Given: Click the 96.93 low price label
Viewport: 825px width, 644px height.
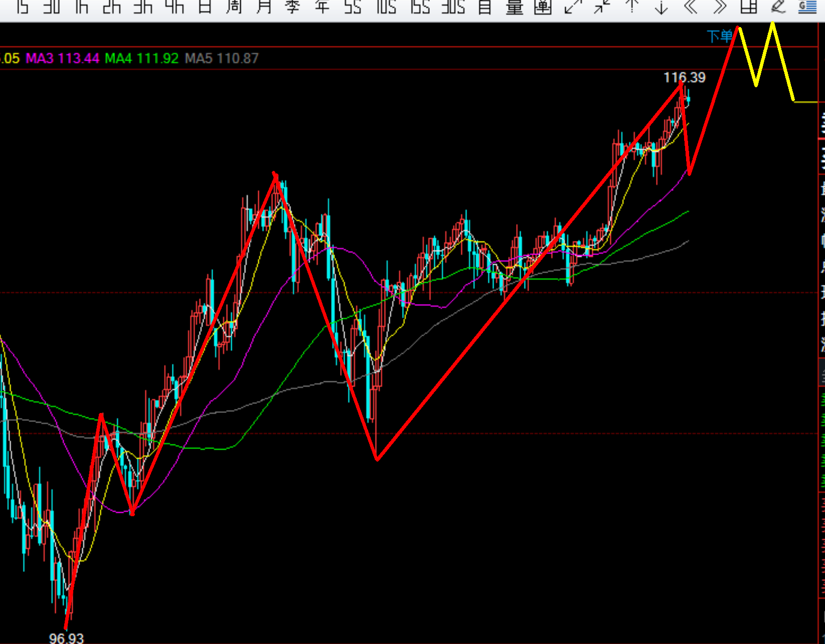Looking at the screenshot, I should pos(66,638).
